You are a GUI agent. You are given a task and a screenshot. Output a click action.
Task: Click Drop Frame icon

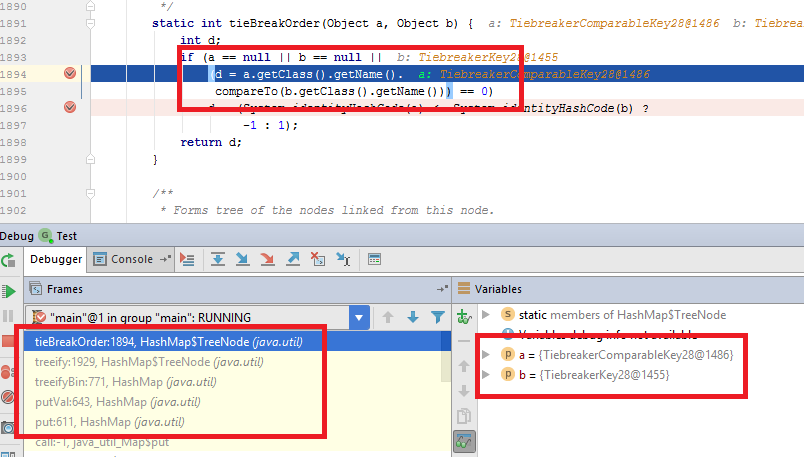click(x=318, y=259)
